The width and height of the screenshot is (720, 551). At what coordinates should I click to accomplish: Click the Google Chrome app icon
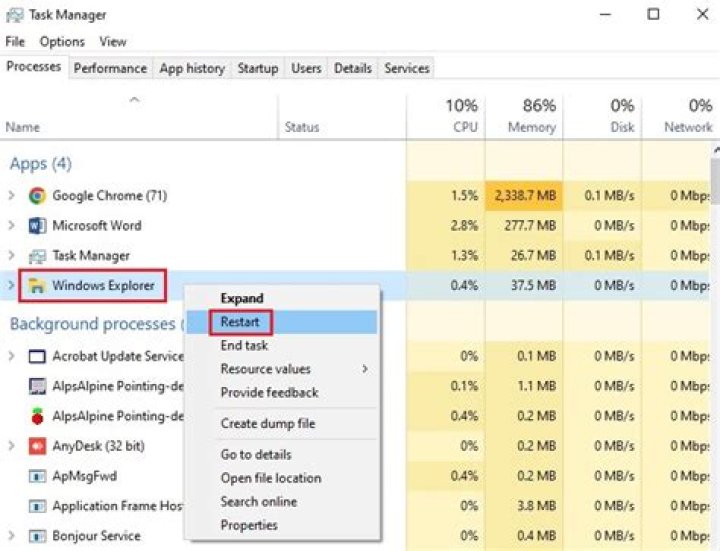pyautogui.click(x=37, y=196)
